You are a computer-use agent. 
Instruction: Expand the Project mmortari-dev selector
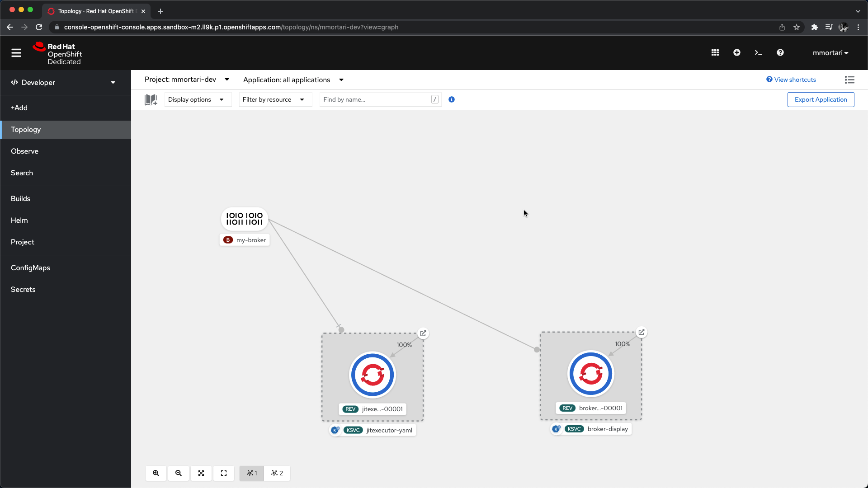pyautogui.click(x=187, y=80)
